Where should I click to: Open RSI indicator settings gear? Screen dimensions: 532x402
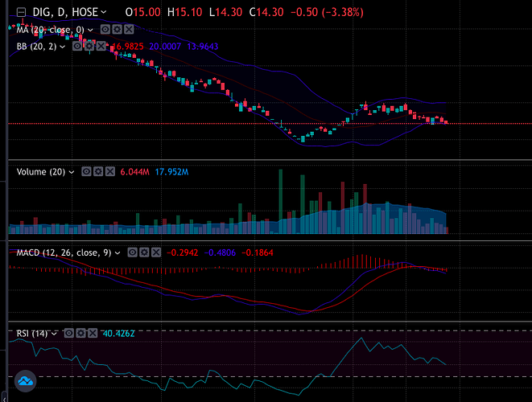[81, 333]
